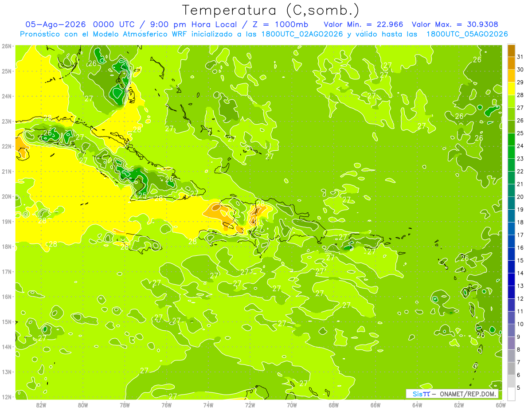Screen dimensions: 532x411
Task: Click the 14N latitude label
Action: (7, 347)
